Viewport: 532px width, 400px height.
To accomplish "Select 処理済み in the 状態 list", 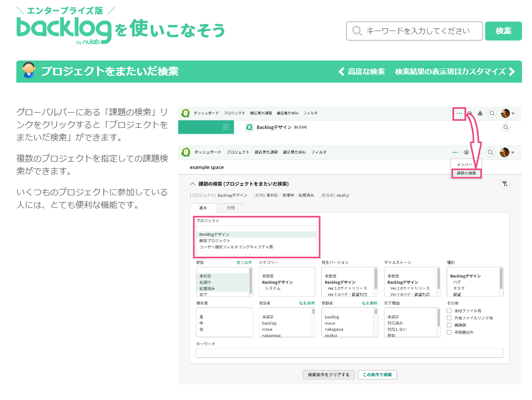I will pyautogui.click(x=223, y=288).
